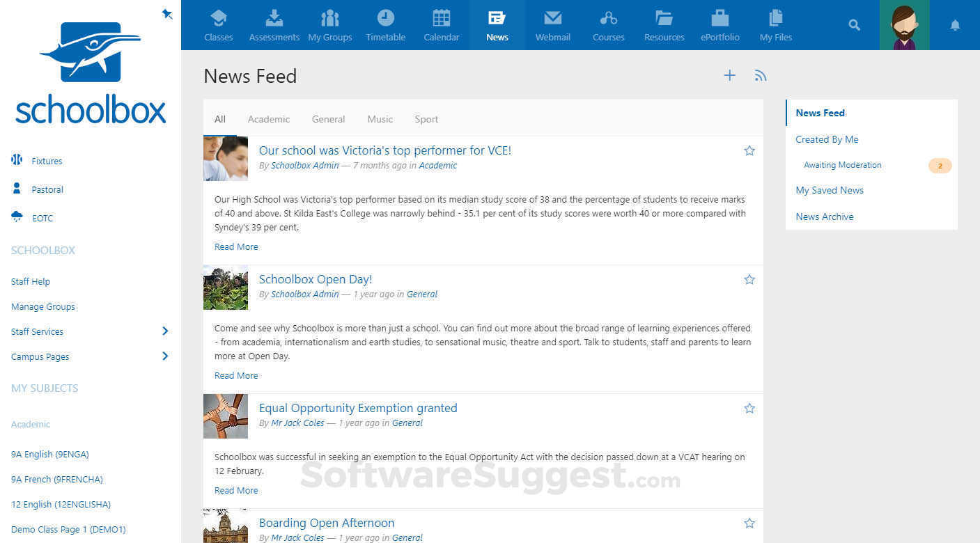Image resolution: width=980 pixels, height=543 pixels.
Task: Open the Timetable from the top navigation
Action: 385,24
